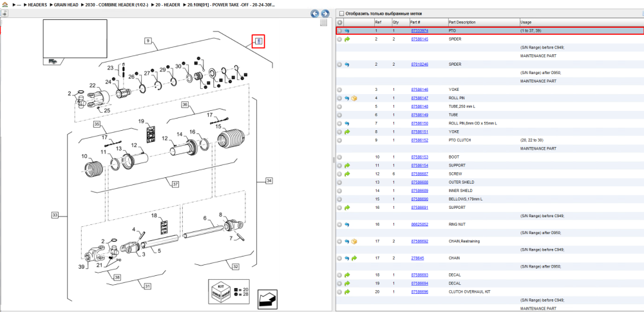This screenshot has width=644, height=312.
Task: Click the blue arrow icon for SPIDER 87018246
Action: (x=347, y=64)
